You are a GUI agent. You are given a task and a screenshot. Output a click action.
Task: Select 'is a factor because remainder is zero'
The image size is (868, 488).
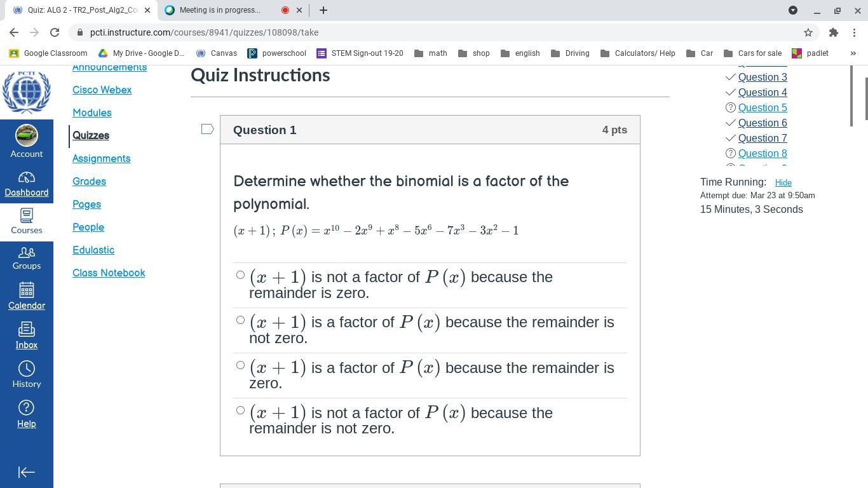tap(240, 365)
